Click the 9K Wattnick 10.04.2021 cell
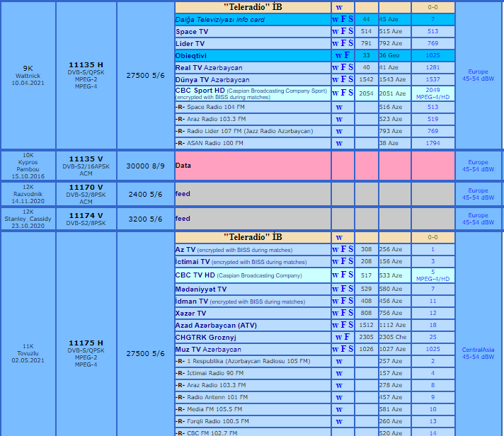 point(28,75)
